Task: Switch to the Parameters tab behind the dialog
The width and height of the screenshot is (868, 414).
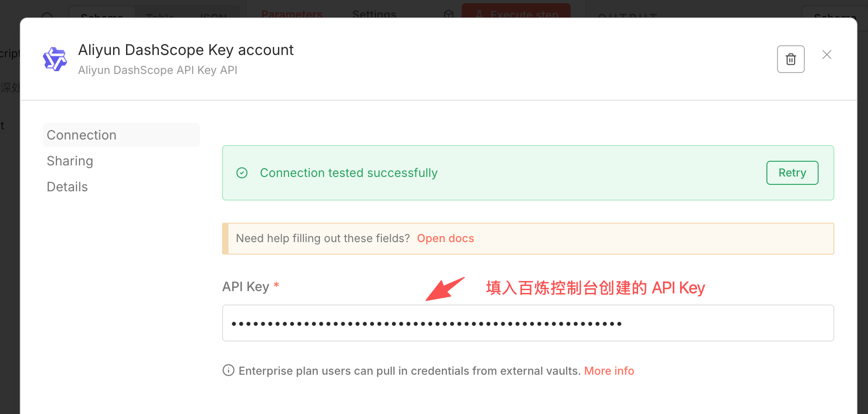Action: [x=292, y=14]
